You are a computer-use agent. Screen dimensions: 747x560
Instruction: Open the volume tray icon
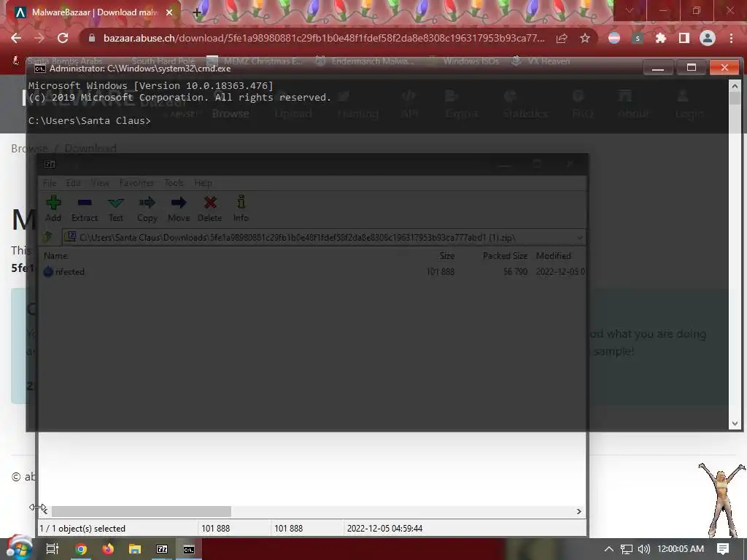pyautogui.click(x=643, y=549)
